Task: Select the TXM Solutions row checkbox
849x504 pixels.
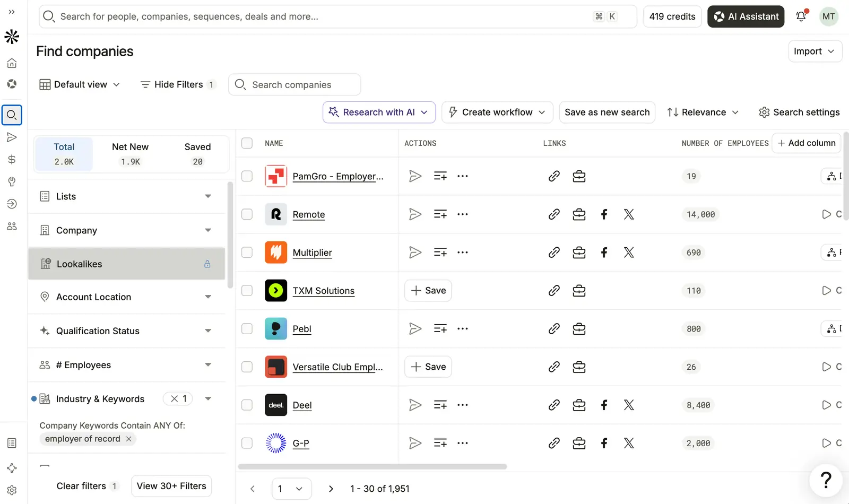Action: point(247,291)
